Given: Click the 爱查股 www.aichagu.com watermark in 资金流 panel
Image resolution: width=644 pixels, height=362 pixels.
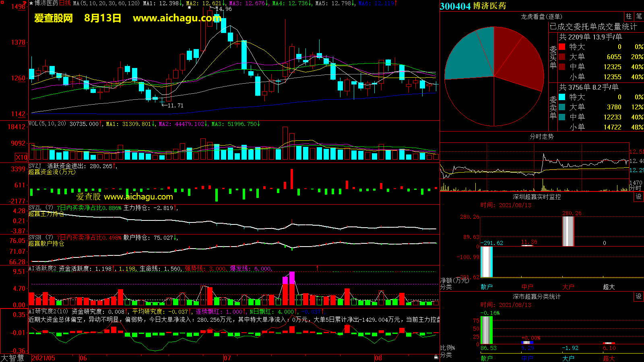Looking at the screenshot, I should [124, 197].
